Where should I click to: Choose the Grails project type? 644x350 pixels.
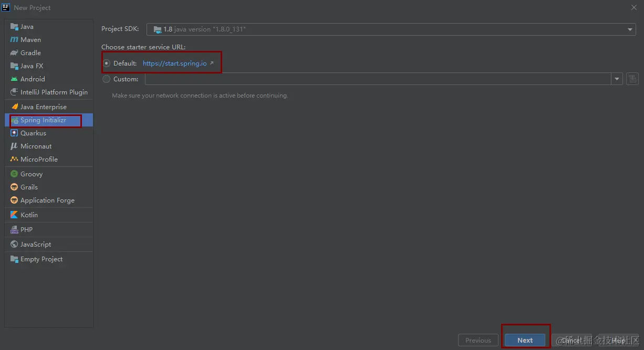click(49, 187)
